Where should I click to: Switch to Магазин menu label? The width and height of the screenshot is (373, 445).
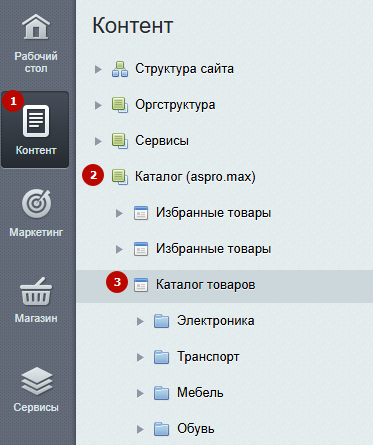[x=36, y=318]
